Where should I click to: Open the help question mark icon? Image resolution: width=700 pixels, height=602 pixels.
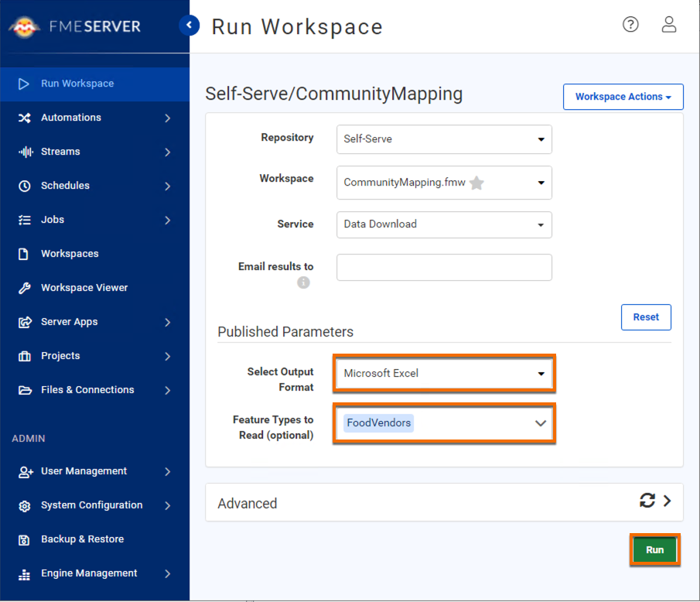click(x=630, y=25)
